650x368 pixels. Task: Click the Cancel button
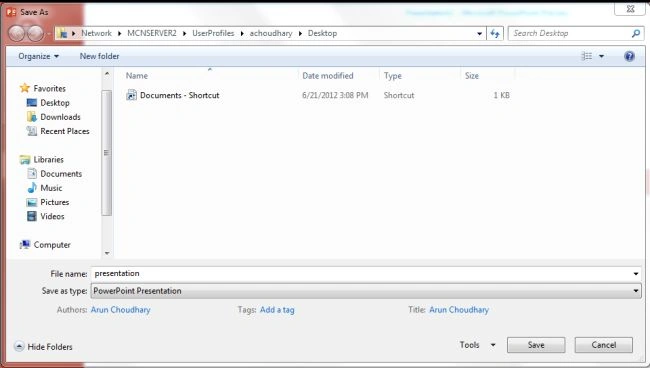604,345
